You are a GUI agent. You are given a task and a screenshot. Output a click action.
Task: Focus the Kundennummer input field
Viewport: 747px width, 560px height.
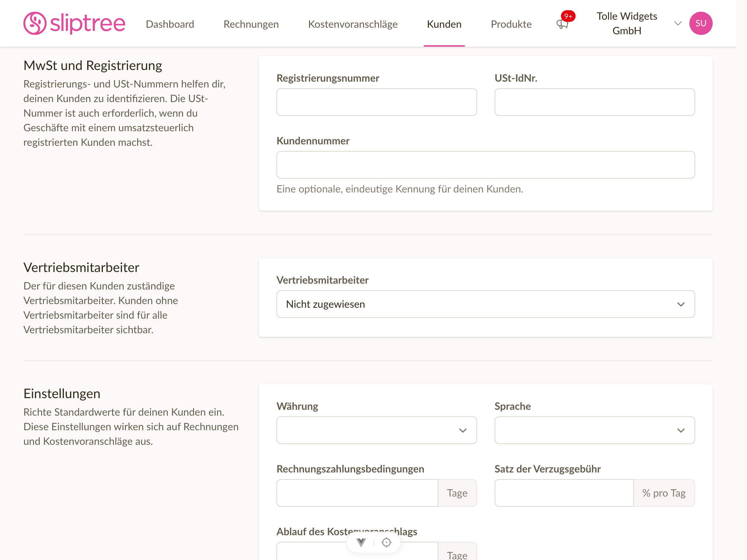click(485, 165)
